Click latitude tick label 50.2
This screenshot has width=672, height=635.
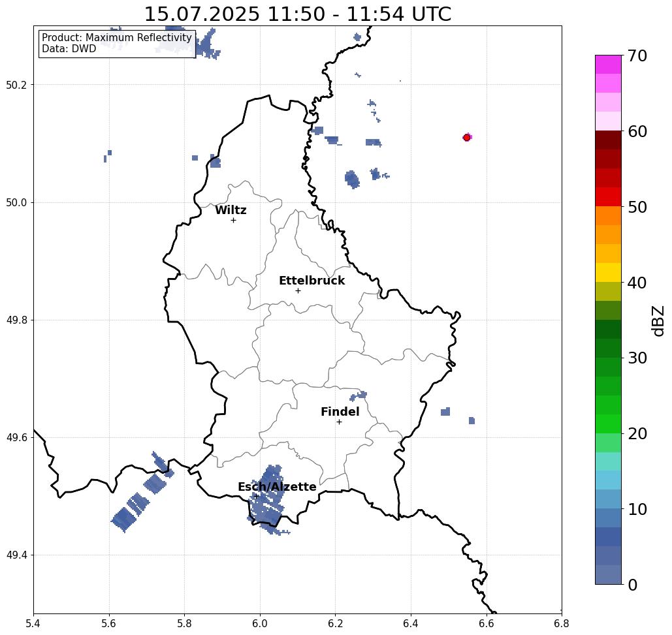(16, 85)
